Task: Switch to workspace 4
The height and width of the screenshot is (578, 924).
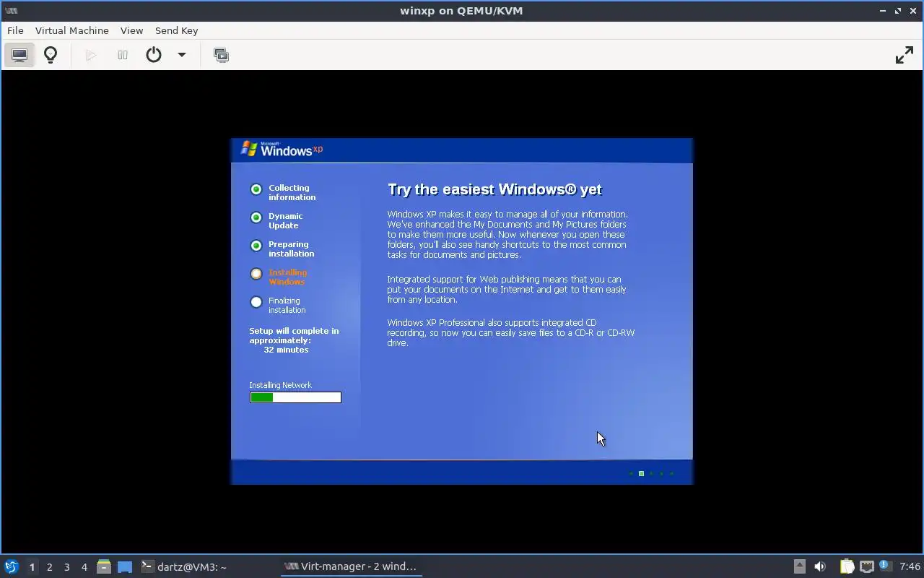Action: [x=84, y=567]
